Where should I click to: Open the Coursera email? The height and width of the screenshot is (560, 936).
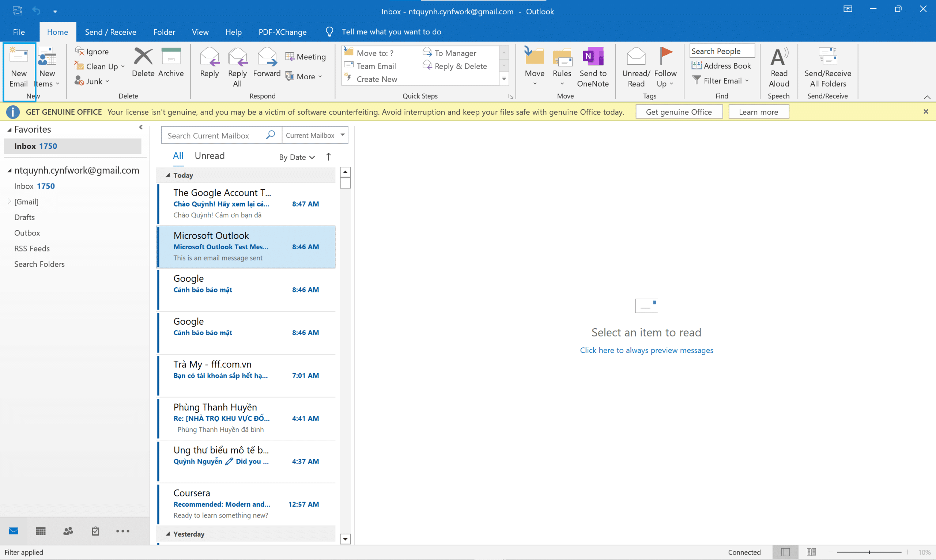point(246,503)
